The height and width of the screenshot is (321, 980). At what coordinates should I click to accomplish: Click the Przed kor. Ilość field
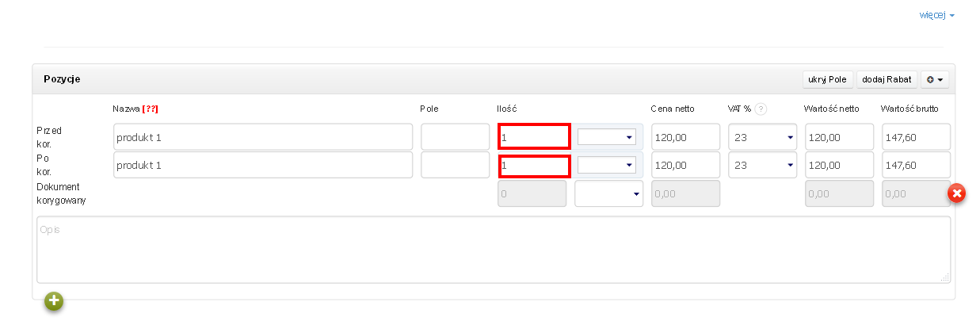coord(534,136)
